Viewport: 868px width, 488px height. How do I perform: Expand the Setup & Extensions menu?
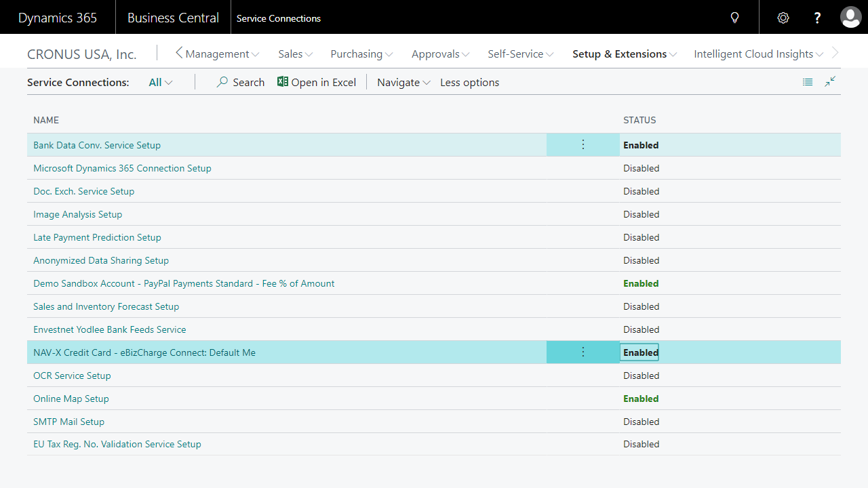pos(625,54)
